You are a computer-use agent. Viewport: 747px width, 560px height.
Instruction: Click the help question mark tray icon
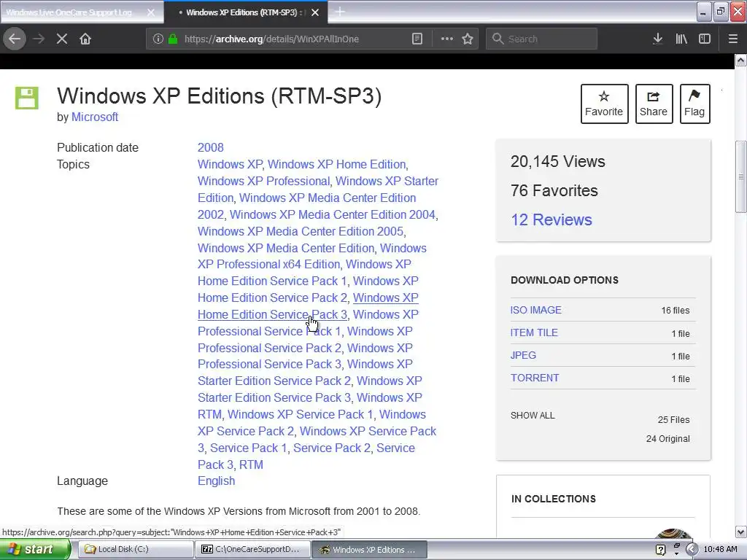[x=660, y=550]
